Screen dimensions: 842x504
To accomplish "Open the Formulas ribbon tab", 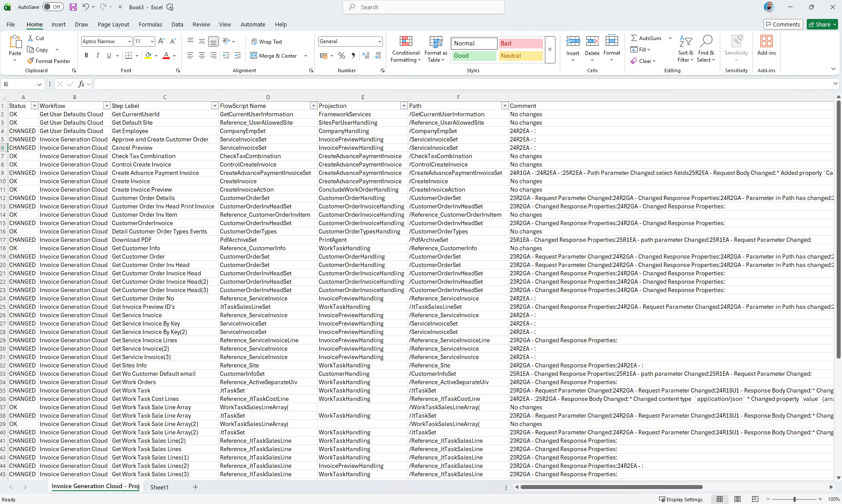I will 150,25.
